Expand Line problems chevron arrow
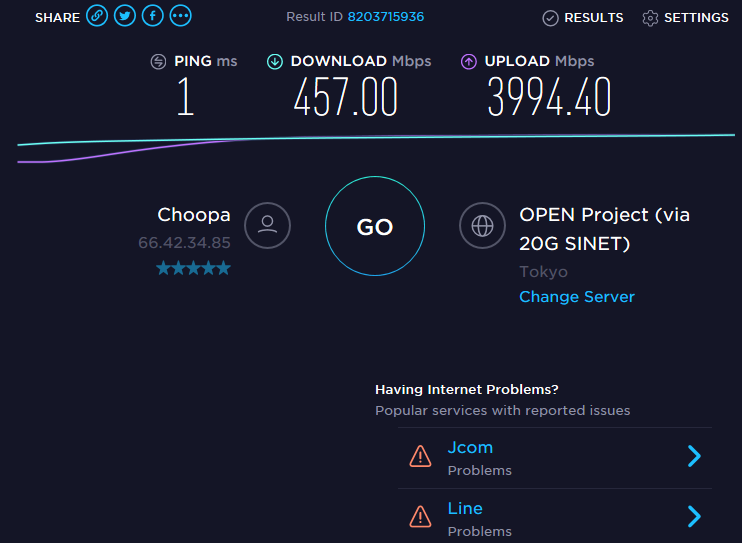 (694, 516)
